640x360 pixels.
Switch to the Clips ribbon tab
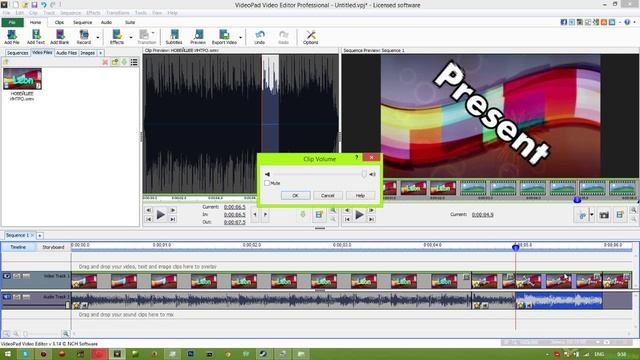tap(60, 22)
